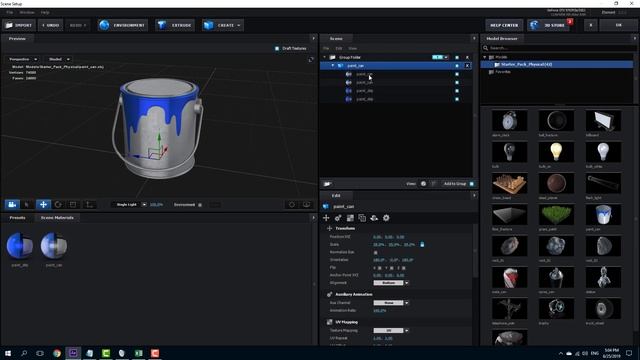This screenshot has height=360, width=640.
Task: Open the Texture Mapping dropdown
Action: coord(391,331)
